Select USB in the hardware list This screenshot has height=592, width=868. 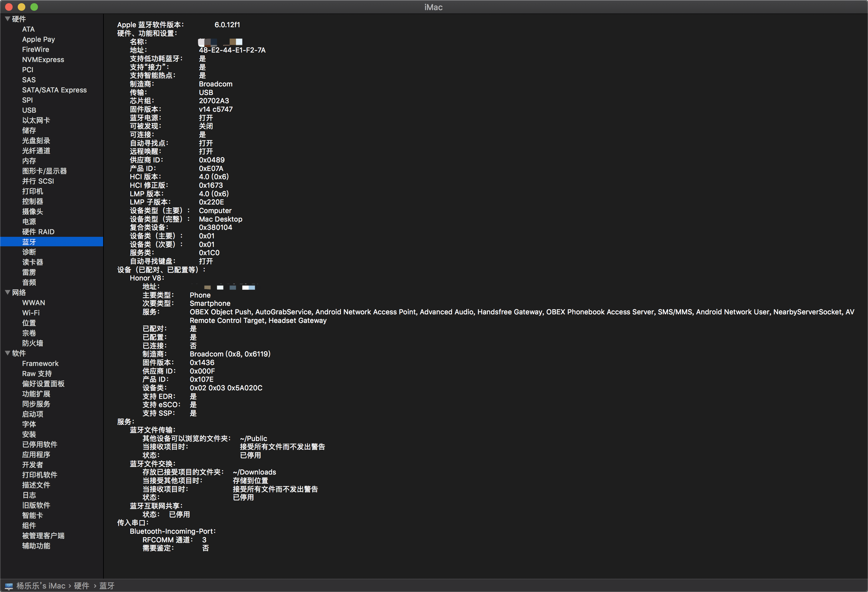(29, 110)
